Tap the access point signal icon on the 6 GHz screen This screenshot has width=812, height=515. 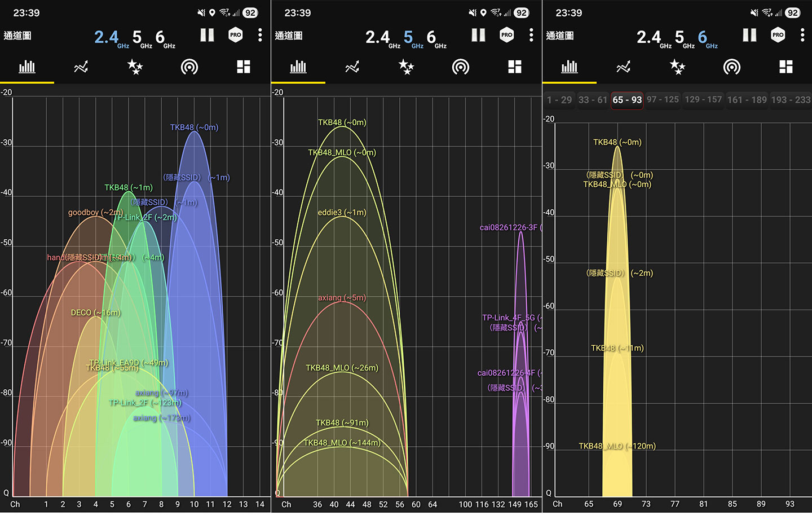click(x=731, y=68)
